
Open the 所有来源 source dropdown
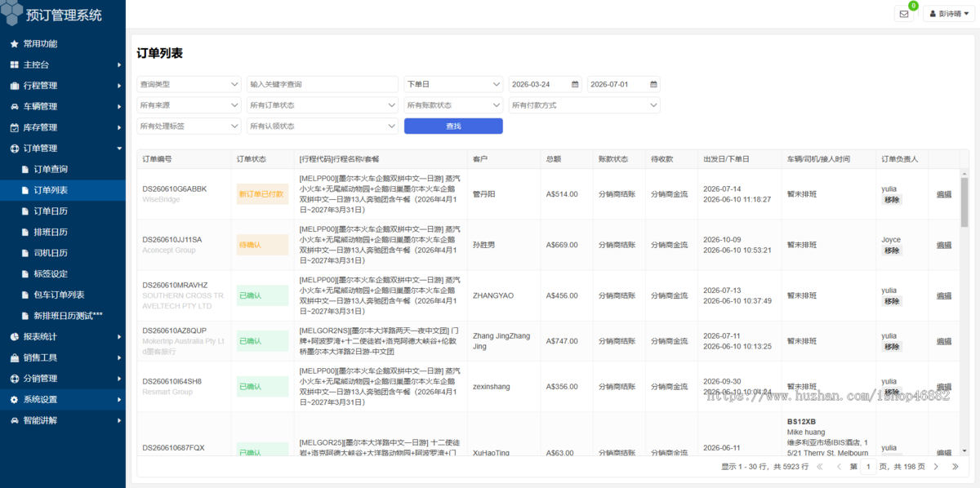coord(189,105)
